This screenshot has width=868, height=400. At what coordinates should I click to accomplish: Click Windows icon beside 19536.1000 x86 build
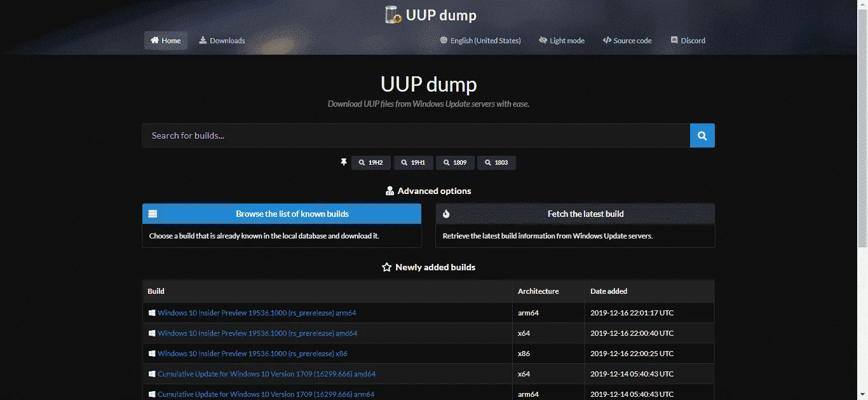click(152, 354)
